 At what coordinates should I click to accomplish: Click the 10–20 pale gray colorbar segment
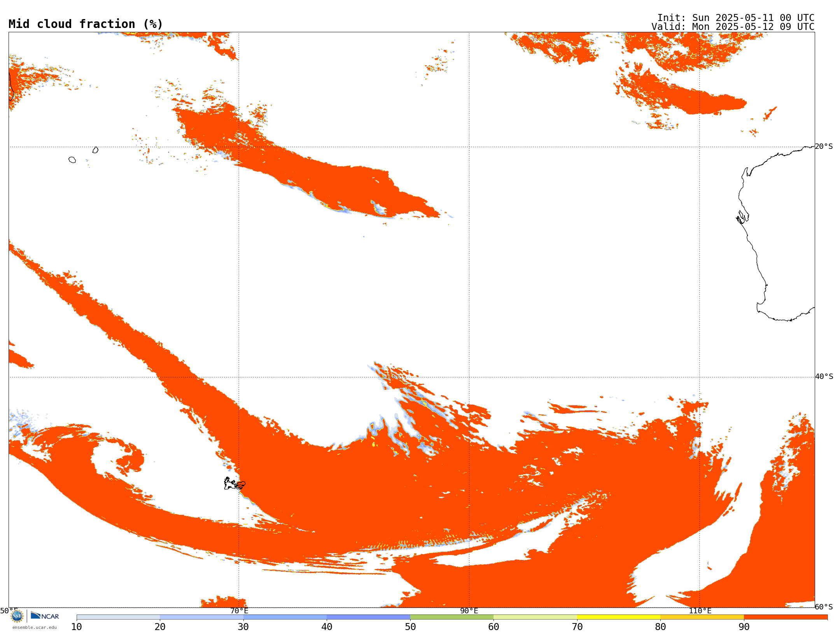[x=118, y=617]
